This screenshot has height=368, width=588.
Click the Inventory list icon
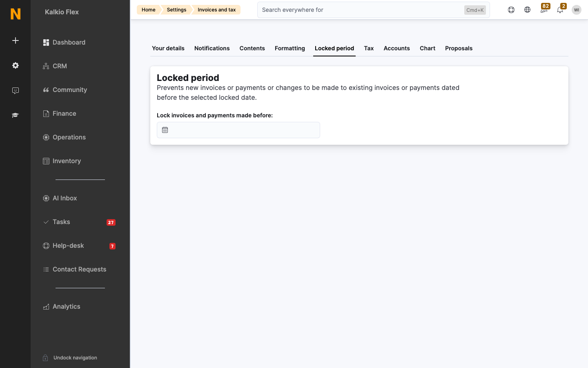click(46, 161)
